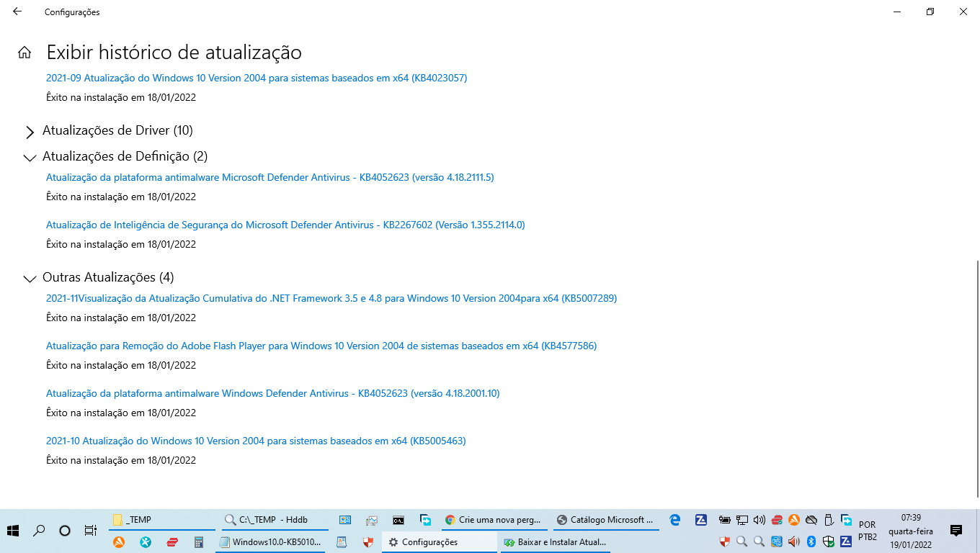980x553 pixels.
Task: Open Task View on the taskbar
Action: pyautogui.click(x=91, y=531)
